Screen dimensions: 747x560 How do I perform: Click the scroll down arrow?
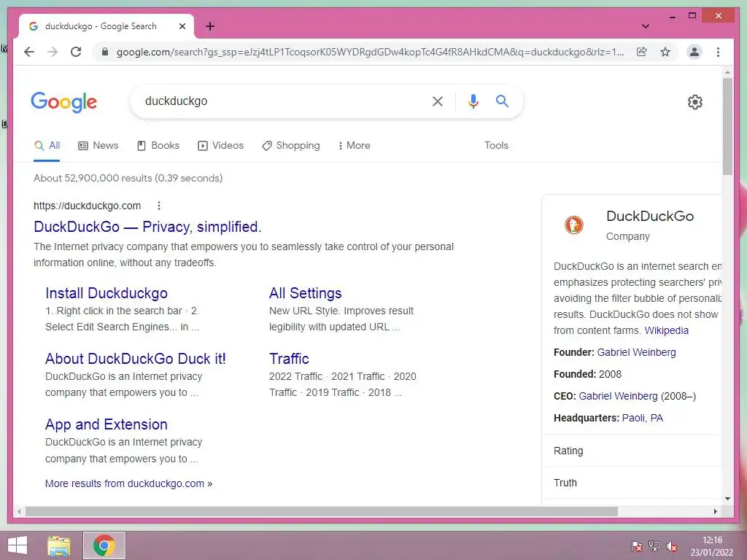point(727,499)
